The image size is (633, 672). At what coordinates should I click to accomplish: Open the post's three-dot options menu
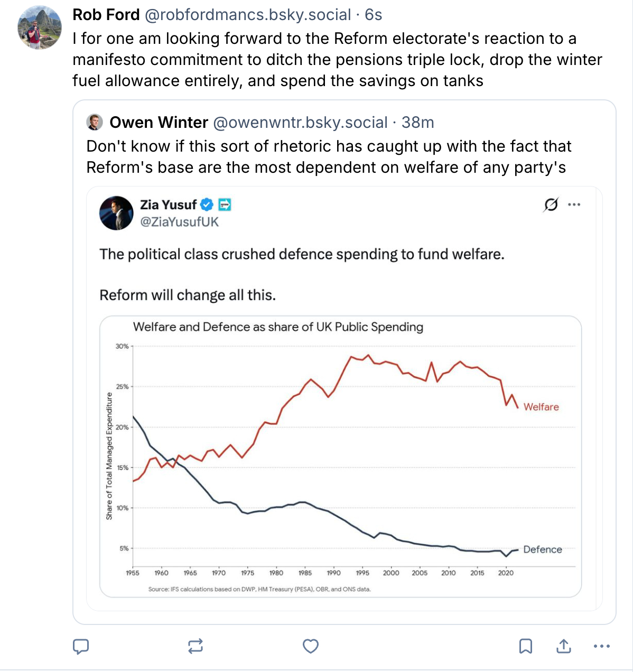(602, 646)
